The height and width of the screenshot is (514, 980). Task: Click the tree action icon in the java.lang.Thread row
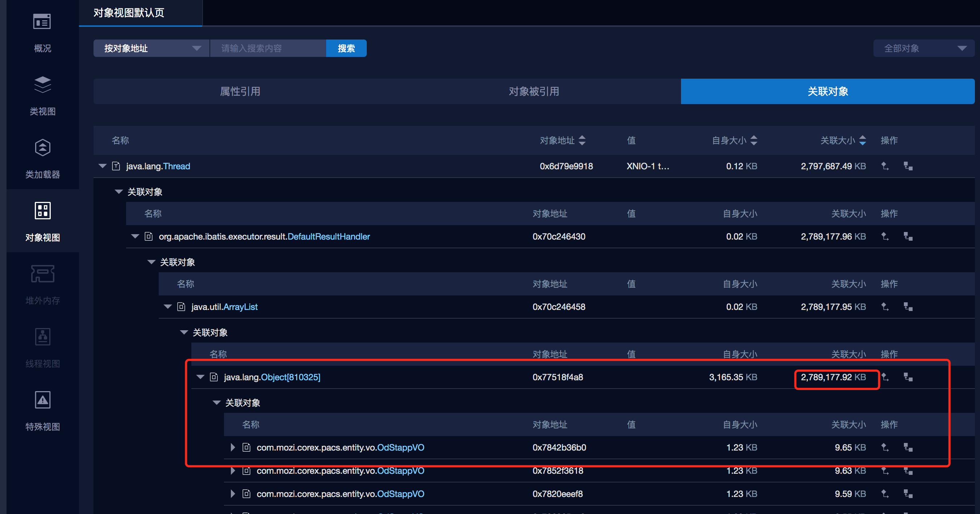pos(908,166)
